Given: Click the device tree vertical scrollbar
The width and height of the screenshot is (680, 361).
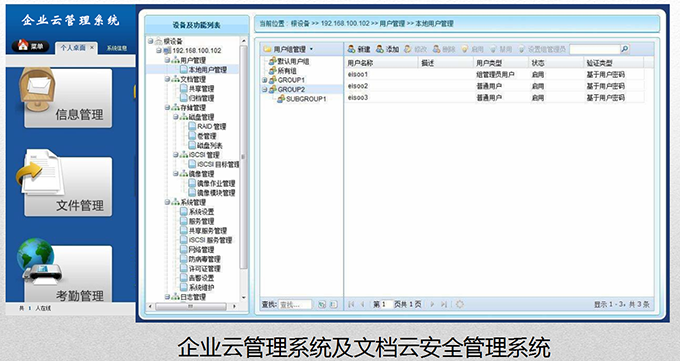Looking at the screenshot, I should [x=243, y=157].
